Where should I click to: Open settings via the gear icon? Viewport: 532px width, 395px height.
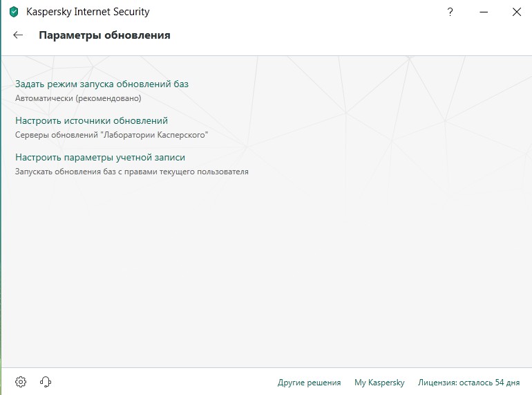click(21, 382)
